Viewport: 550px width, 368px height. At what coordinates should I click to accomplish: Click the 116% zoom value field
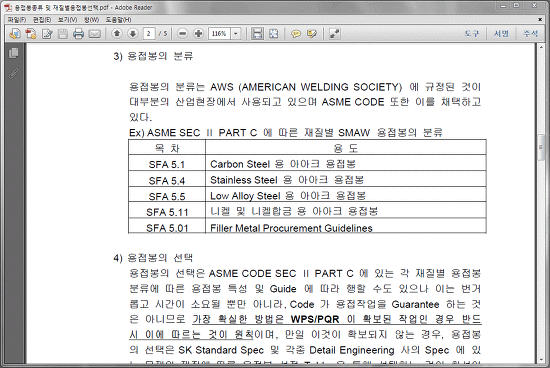point(219,34)
